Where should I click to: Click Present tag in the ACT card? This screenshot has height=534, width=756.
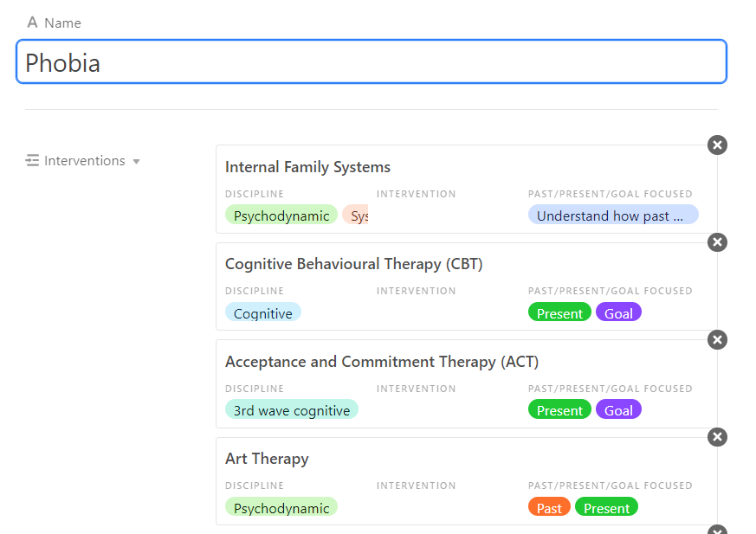pyautogui.click(x=559, y=409)
